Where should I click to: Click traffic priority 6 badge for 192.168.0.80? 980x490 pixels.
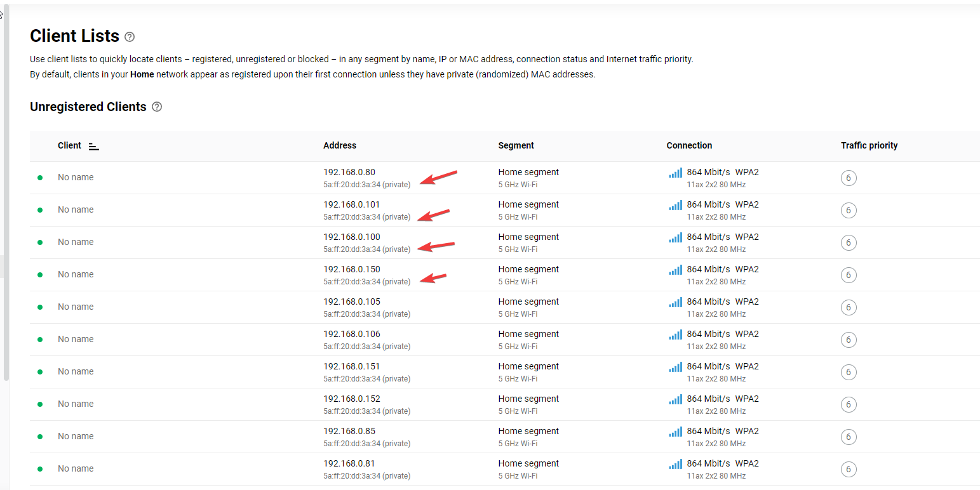click(849, 178)
